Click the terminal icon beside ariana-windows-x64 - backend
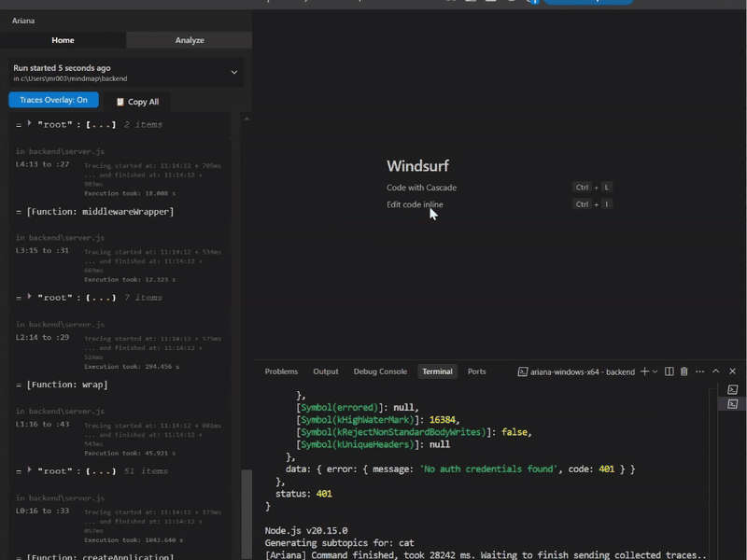 click(x=523, y=371)
